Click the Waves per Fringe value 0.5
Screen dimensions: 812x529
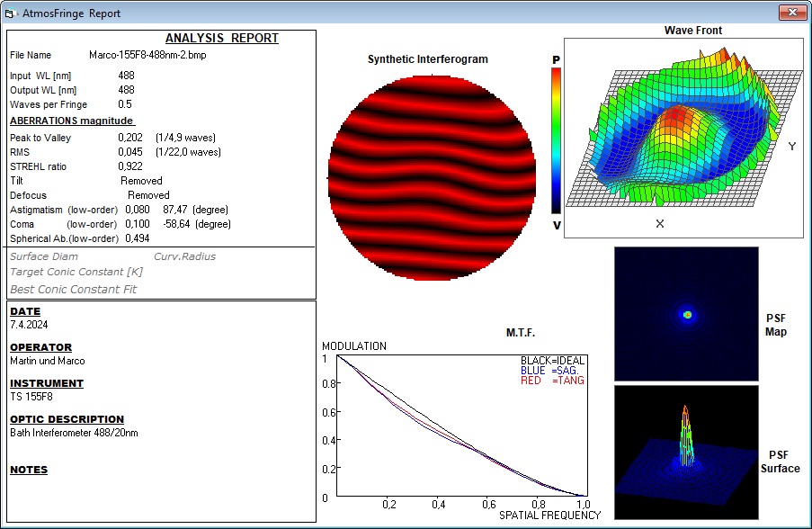click(125, 104)
